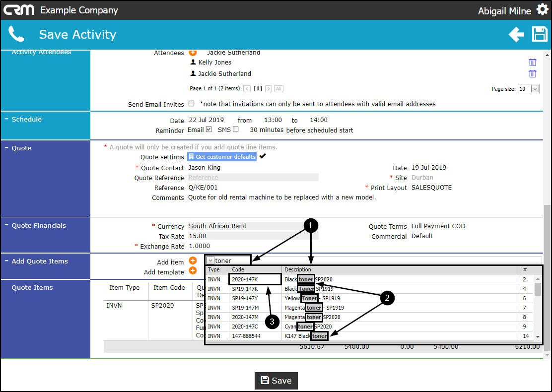The width and height of the screenshot is (552, 392).
Task: Delete attendee Jackie Sutherland with trash icon
Action: (x=532, y=73)
